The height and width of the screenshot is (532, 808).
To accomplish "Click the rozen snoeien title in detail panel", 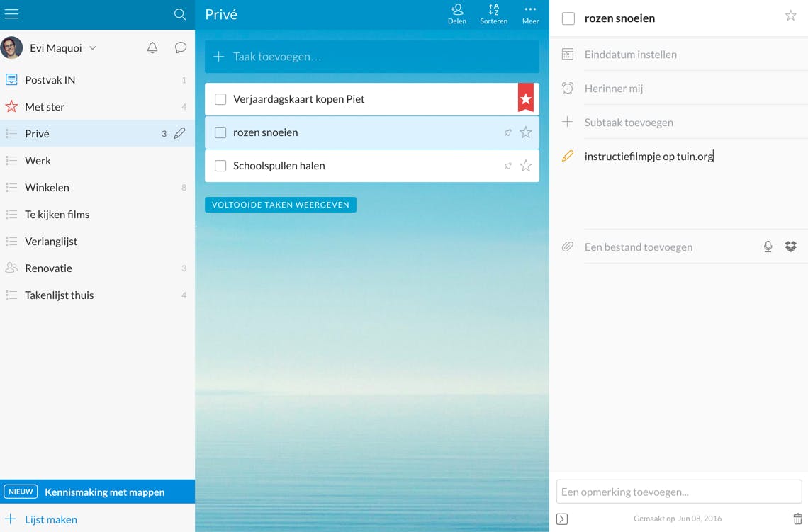I will click(619, 18).
